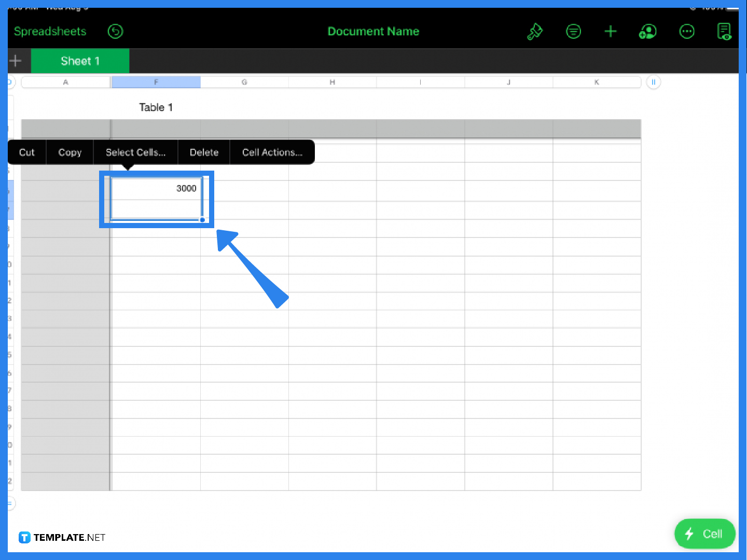Choose Delete in the context menu
Screen dimensions: 747x560
coord(204,152)
